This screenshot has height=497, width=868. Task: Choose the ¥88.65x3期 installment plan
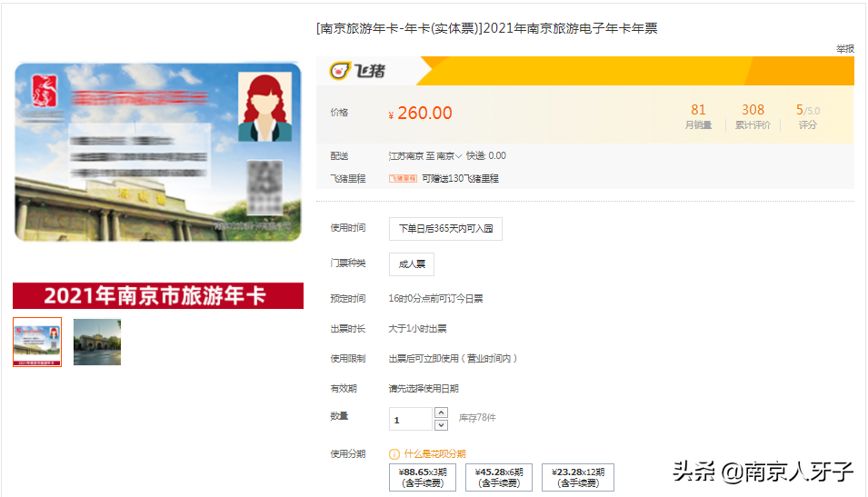click(423, 477)
